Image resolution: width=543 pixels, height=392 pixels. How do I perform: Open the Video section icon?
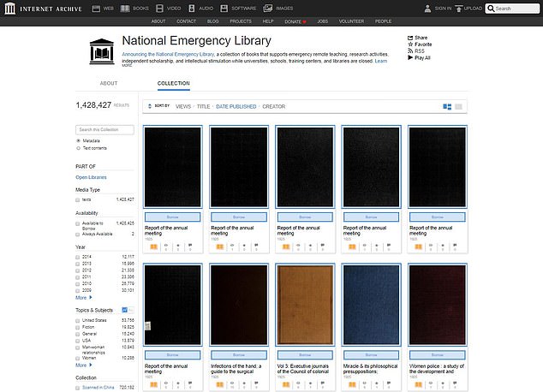[159, 9]
